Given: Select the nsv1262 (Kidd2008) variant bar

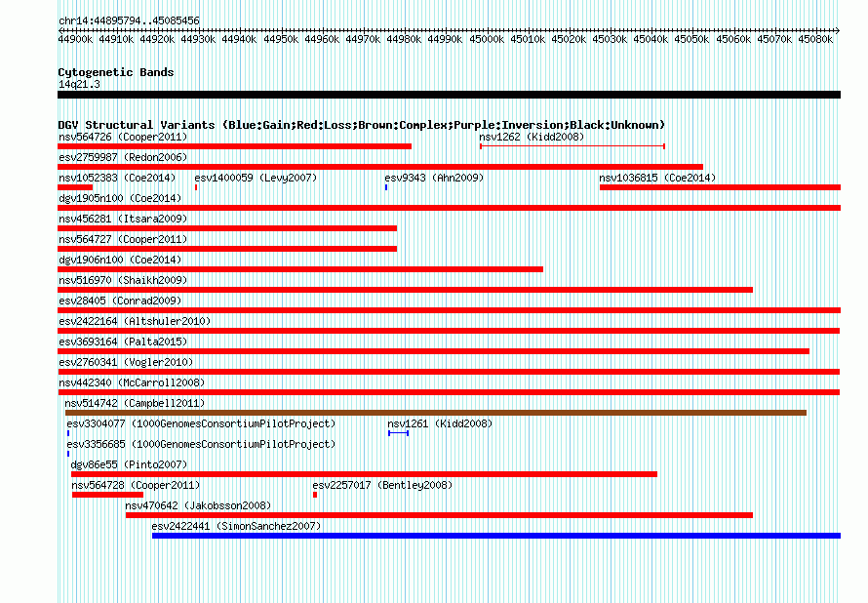Looking at the screenshot, I should [x=572, y=146].
